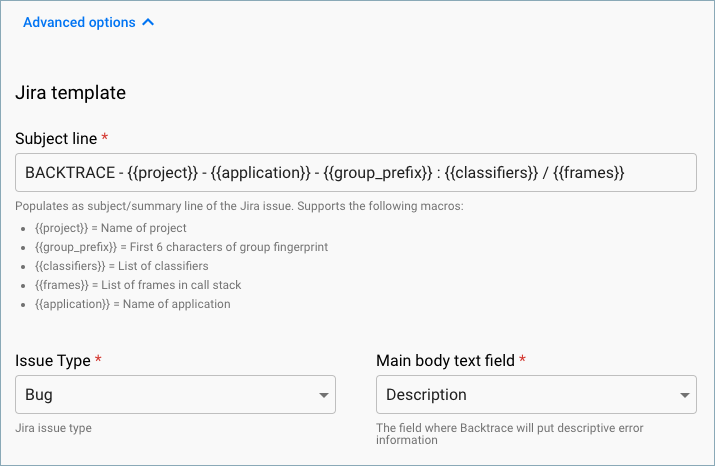Click the Description dropdown arrow
The image size is (715, 466).
tap(684, 395)
